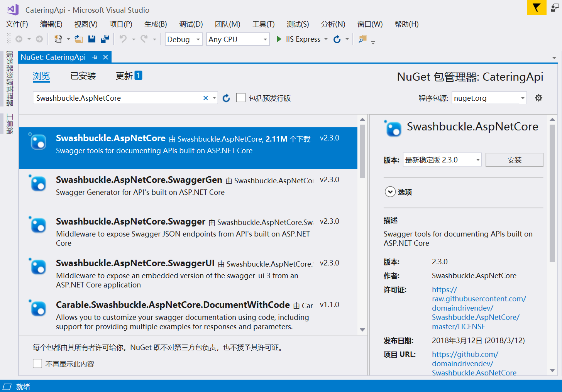Open the search history dropdown arrow
The height and width of the screenshot is (392, 562).
pos(214,98)
